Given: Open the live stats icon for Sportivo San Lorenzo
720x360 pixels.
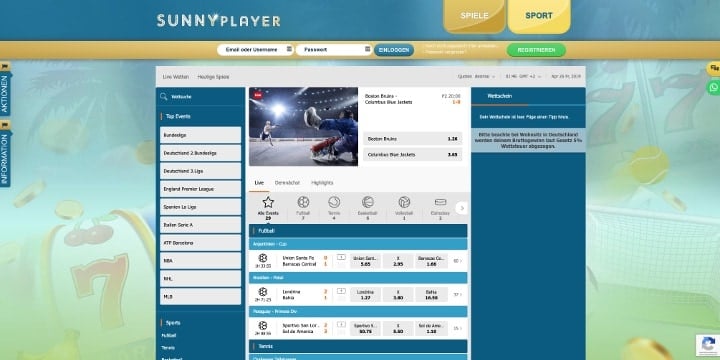Looking at the screenshot, I should tap(341, 325).
